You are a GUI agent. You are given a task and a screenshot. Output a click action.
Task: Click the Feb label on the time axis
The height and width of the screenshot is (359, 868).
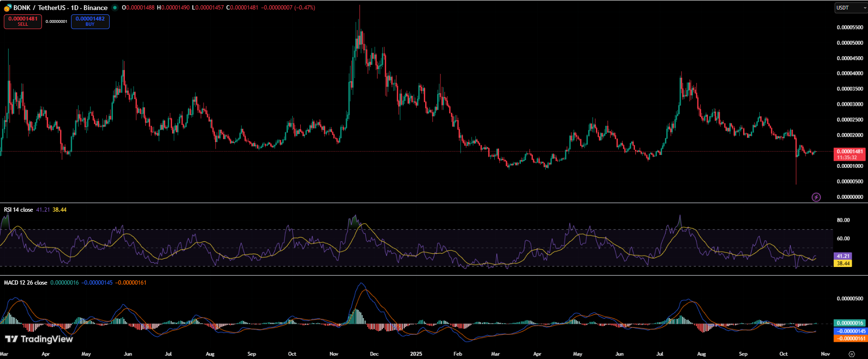458,354
